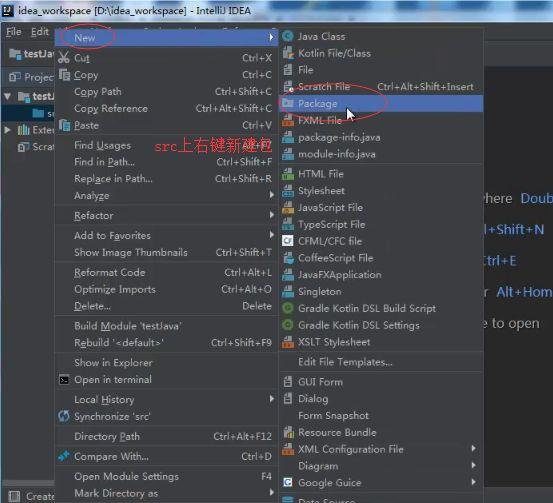
Task: Choose Find in Path... entry
Action: click(166, 162)
